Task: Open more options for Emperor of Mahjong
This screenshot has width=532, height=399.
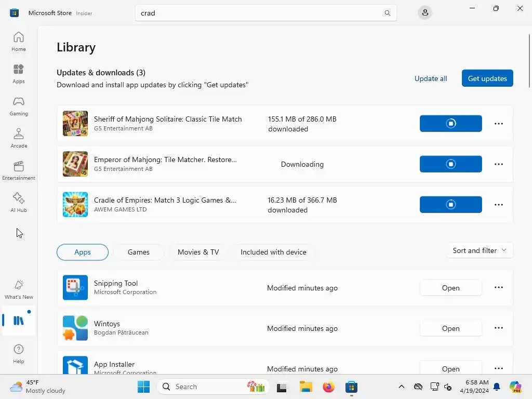Action: point(498,164)
